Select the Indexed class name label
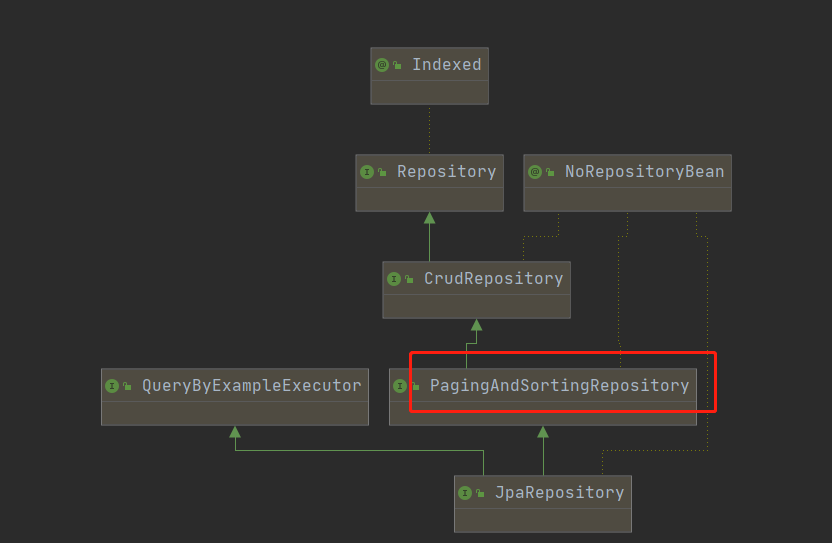 [447, 65]
